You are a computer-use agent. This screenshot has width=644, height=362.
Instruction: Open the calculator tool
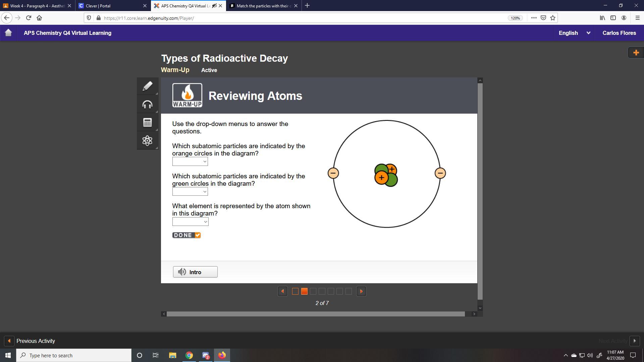coord(147,123)
